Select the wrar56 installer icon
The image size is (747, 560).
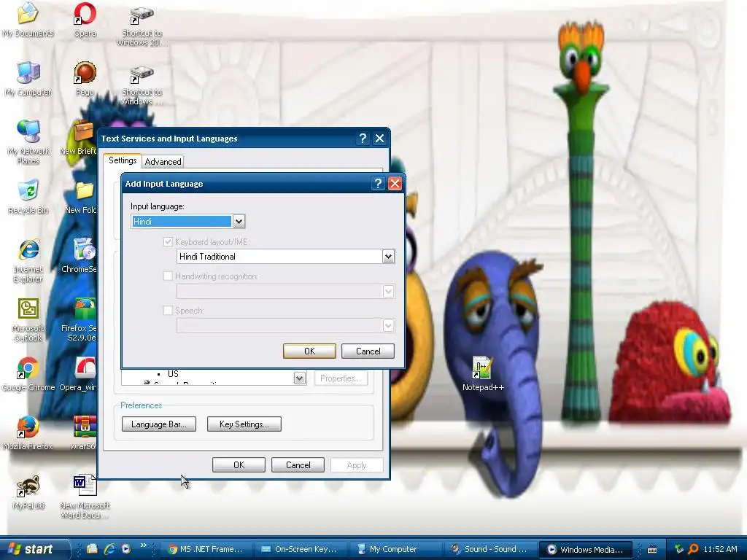(x=84, y=433)
